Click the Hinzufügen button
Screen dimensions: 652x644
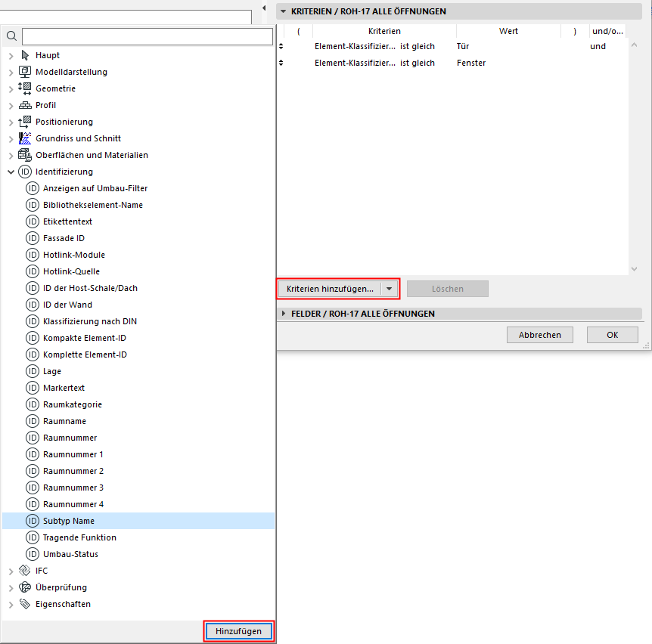pyautogui.click(x=239, y=631)
